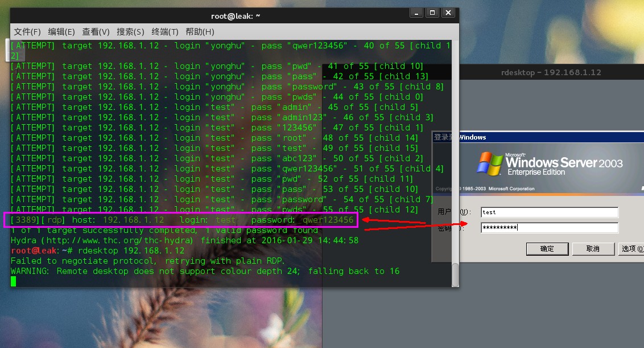Screen dimensions: 644x348
Task: Open the 帮助(H) help menu
Action: tap(200, 32)
